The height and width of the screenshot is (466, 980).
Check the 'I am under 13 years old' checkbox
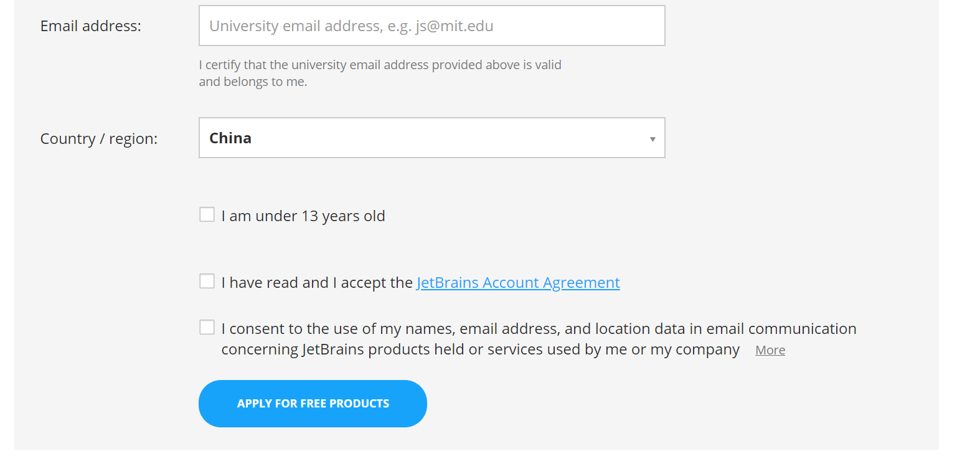coord(207,214)
